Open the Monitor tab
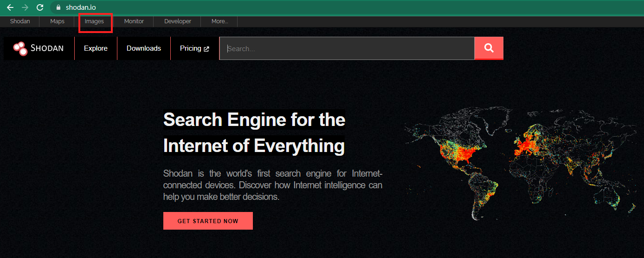644x258 pixels. [134, 21]
